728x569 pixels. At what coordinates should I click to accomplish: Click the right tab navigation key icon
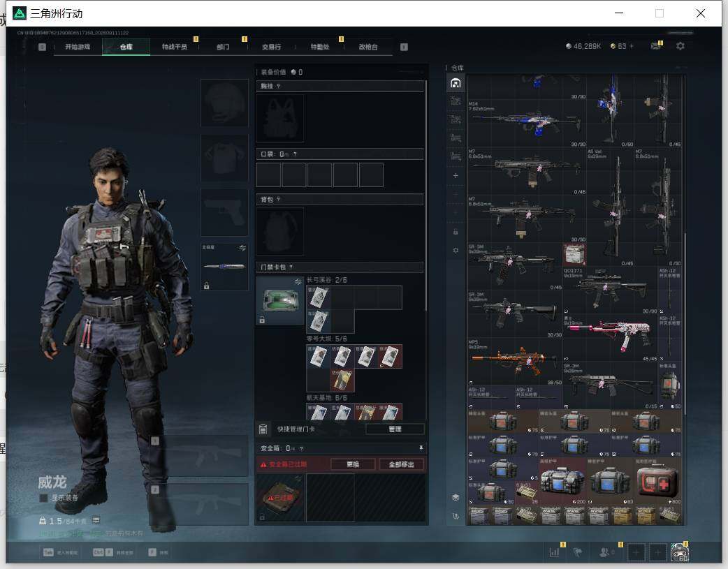pos(404,47)
